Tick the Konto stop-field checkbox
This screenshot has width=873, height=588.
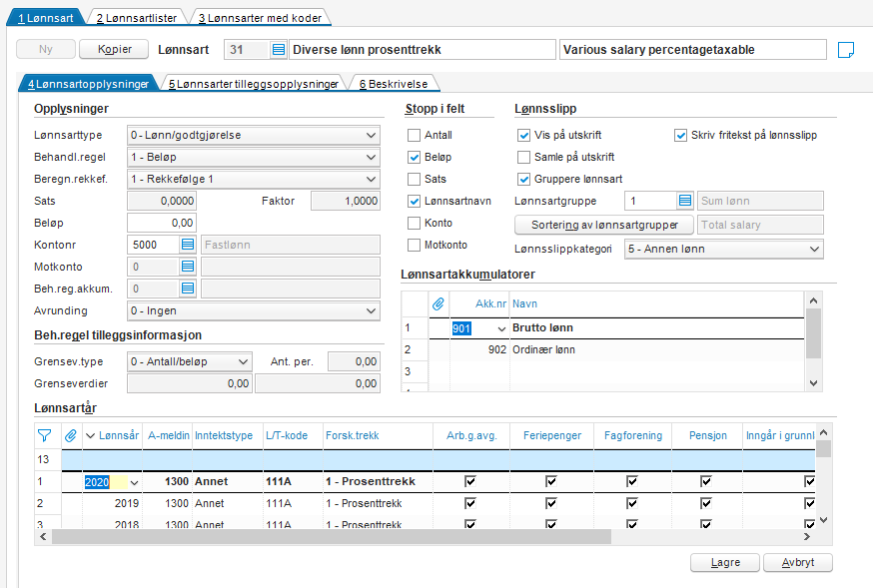pos(414,223)
